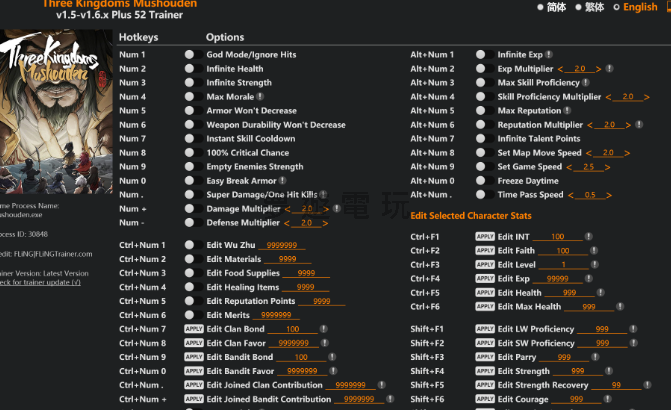Click the info icon for Edit Clan Bond
Image resolution: width=671 pixels, height=410 pixels.
(324, 329)
